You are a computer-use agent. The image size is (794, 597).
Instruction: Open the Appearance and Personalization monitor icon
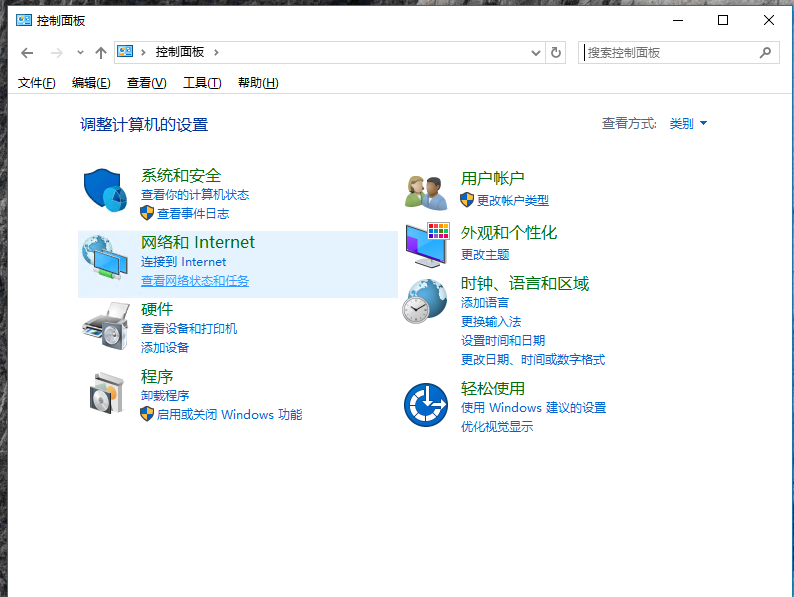(427, 245)
